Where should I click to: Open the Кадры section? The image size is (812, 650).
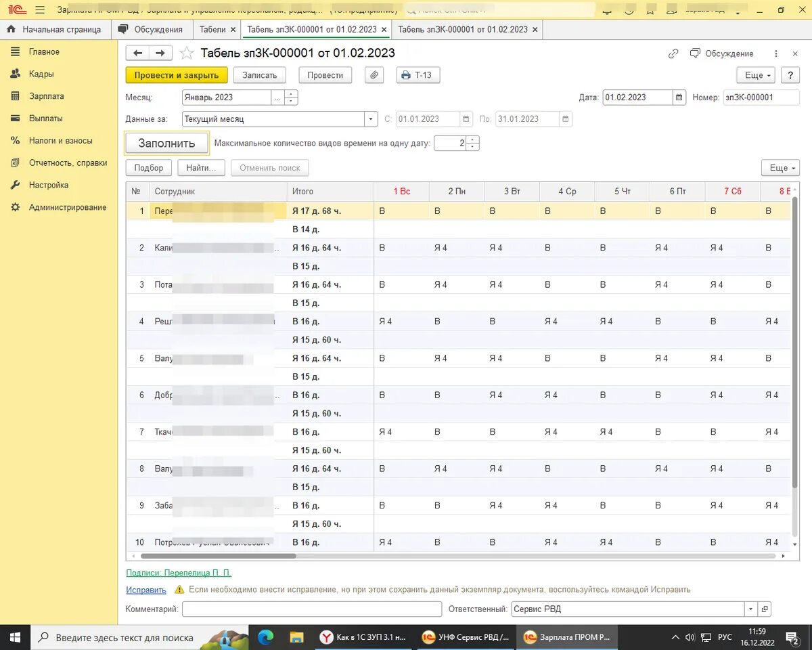coord(41,74)
